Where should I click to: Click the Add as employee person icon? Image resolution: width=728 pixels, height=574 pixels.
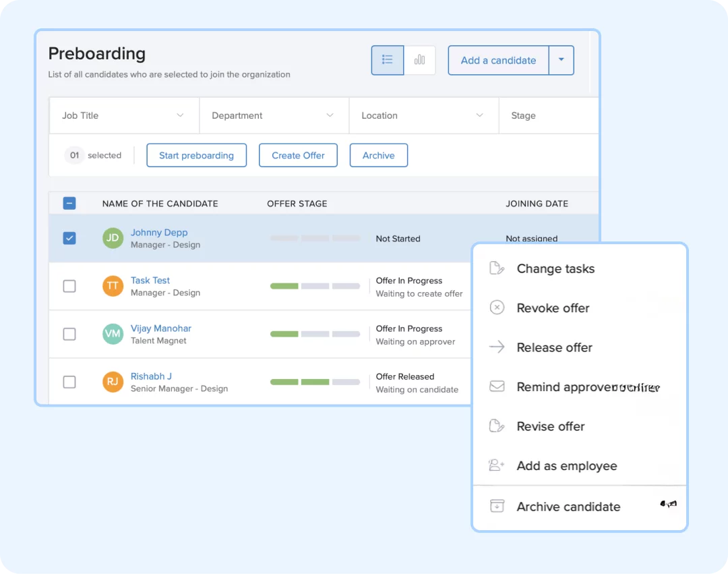tap(497, 465)
